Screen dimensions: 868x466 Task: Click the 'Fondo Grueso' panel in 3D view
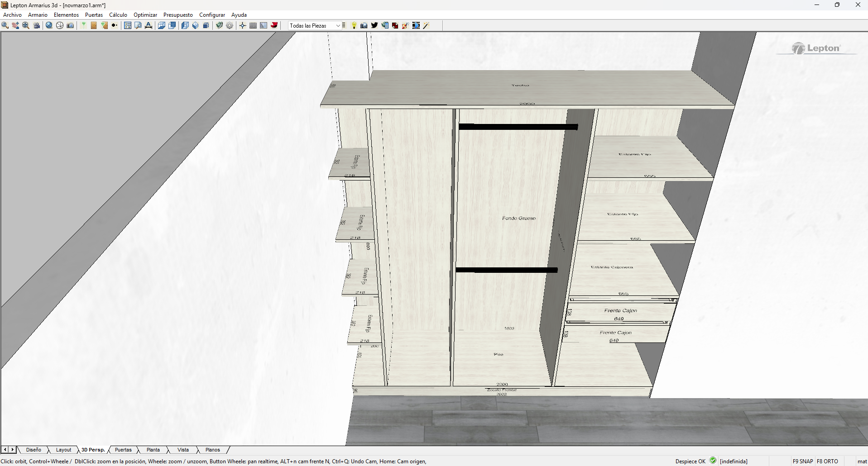pos(518,218)
